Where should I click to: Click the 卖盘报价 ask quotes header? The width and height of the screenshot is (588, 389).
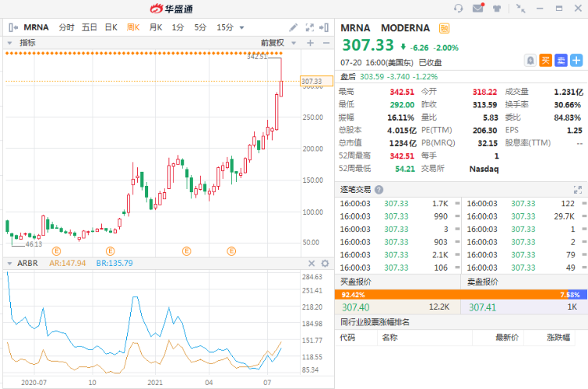482,282
